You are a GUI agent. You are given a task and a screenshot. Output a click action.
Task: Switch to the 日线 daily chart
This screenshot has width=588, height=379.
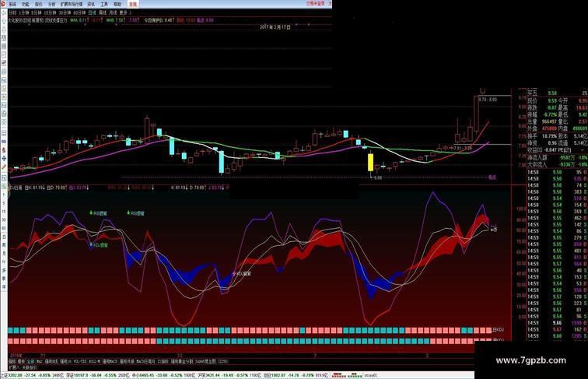[x=92, y=12]
